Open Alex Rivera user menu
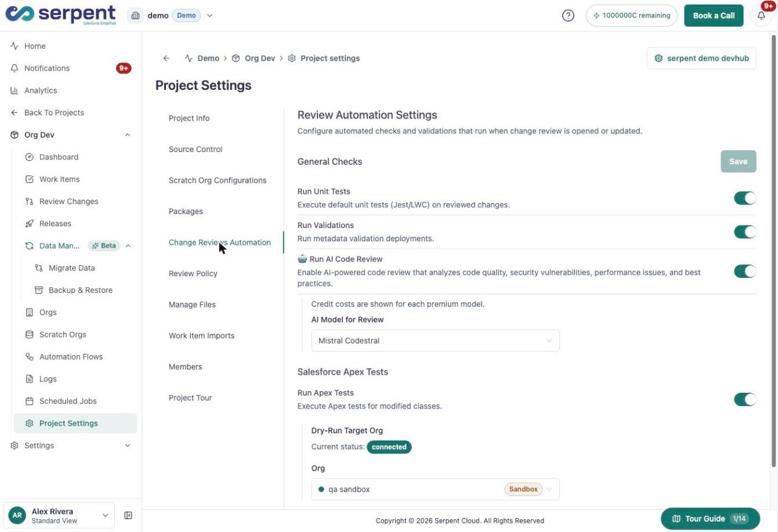This screenshot has height=532, width=778. pos(59,516)
